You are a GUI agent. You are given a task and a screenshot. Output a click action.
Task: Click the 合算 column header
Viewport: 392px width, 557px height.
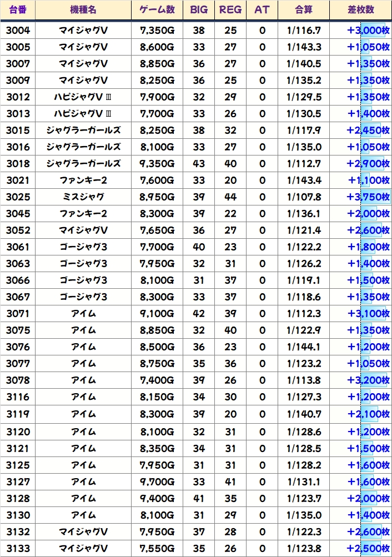click(304, 9)
